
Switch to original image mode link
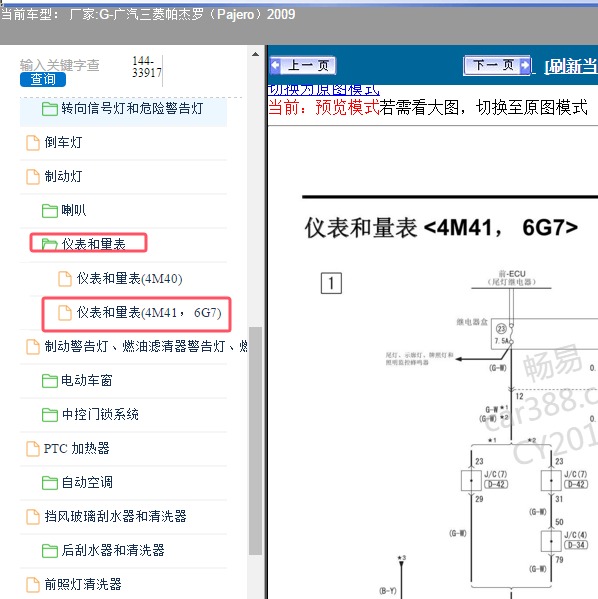coord(324,90)
